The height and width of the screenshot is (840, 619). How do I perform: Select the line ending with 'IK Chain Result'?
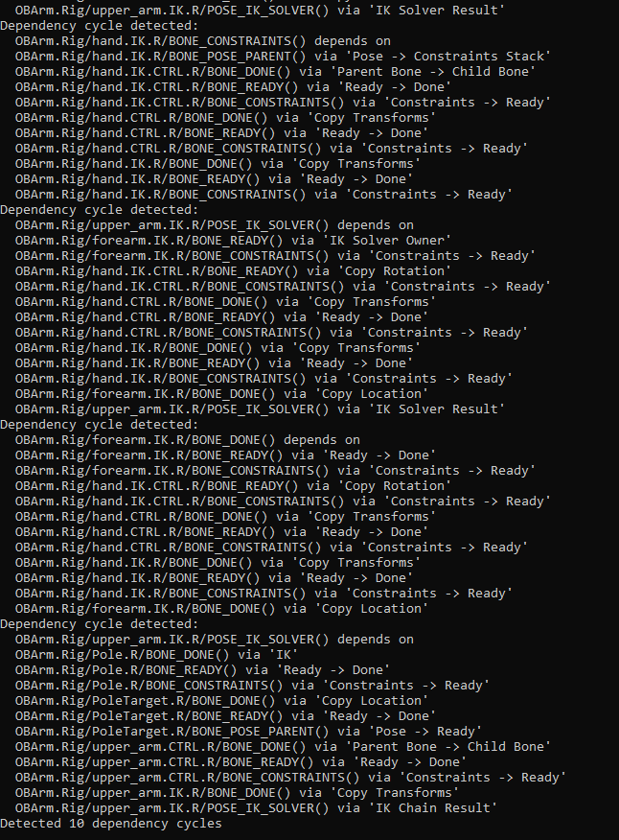pos(256,808)
